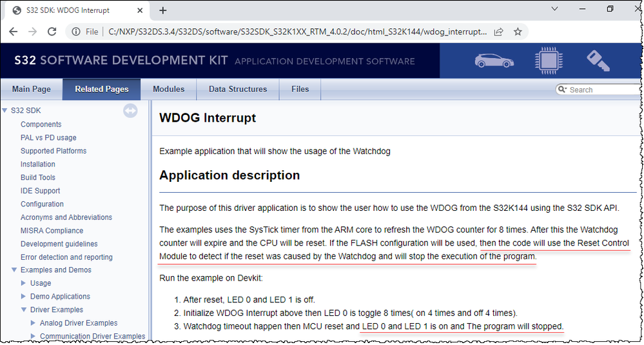The width and height of the screenshot is (644, 345).
Task: Click the car icon in the banner
Action: click(x=494, y=61)
